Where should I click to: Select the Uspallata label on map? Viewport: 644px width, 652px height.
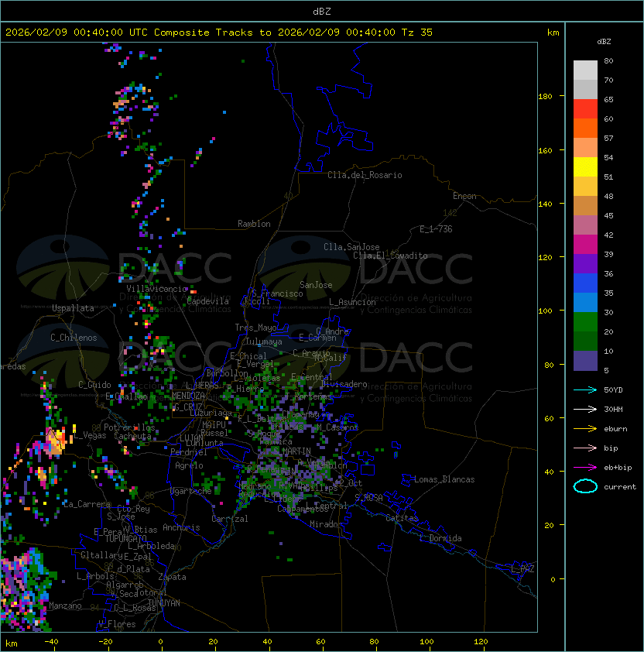pyautogui.click(x=73, y=308)
